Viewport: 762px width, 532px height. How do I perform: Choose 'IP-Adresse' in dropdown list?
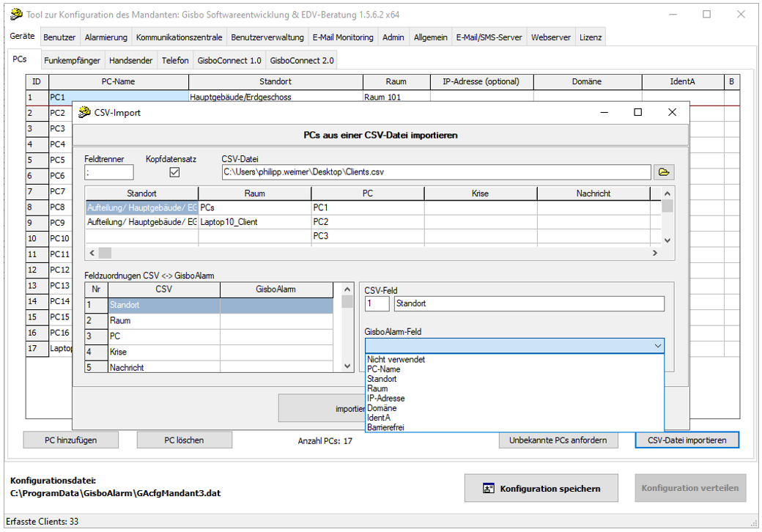(385, 399)
